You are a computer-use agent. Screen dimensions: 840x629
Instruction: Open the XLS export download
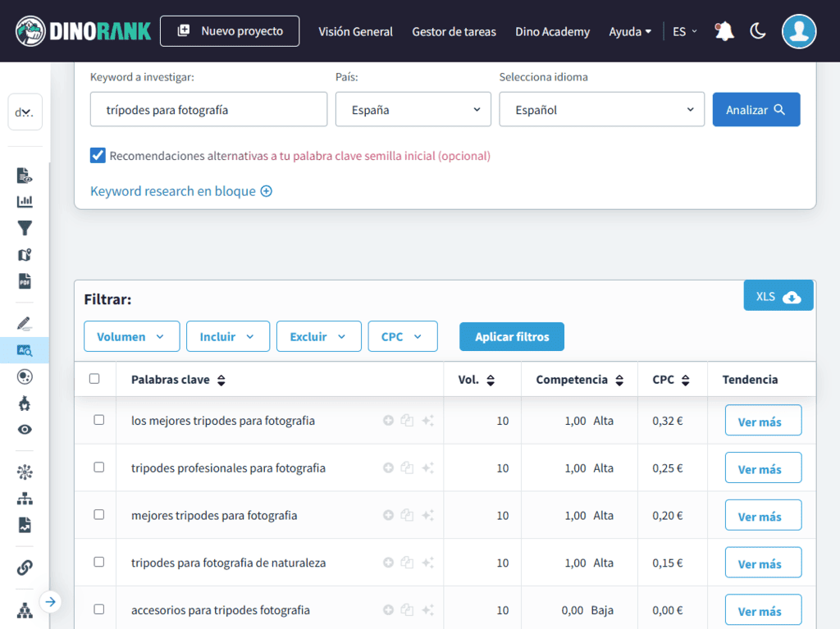[777, 295]
